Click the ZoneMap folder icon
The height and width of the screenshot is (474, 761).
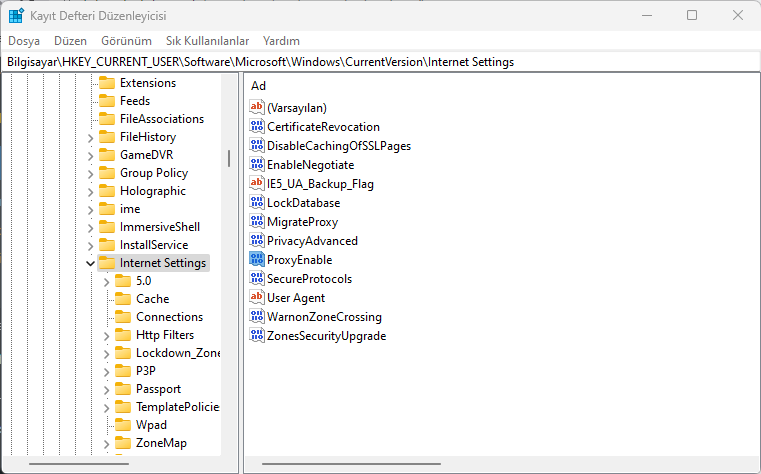(x=123, y=443)
